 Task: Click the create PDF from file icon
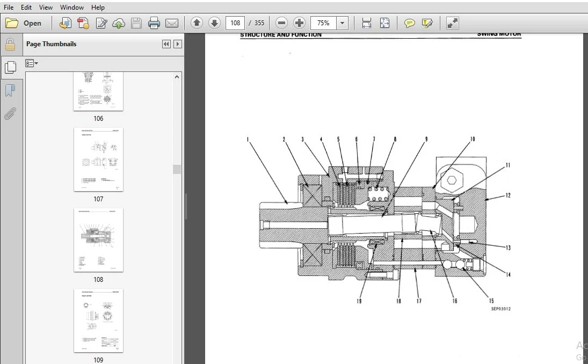tap(66, 23)
